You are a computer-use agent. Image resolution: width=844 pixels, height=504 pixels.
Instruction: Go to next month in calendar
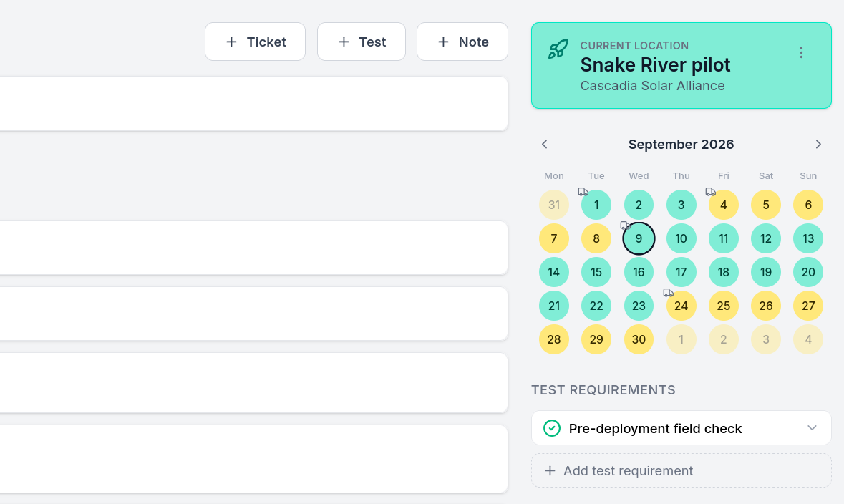pos(818,145)
